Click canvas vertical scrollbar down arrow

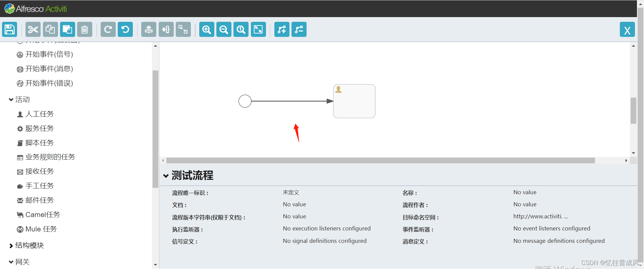(633, 153)
